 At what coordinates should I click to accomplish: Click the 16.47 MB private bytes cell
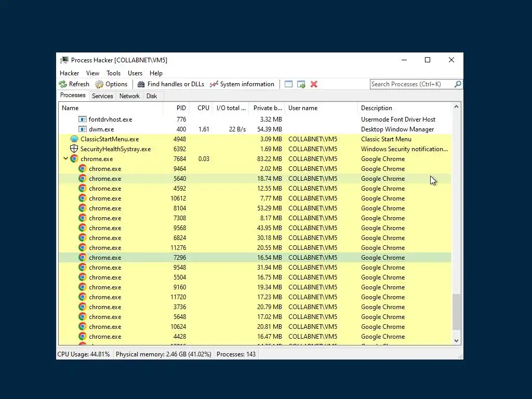pyautogui.click(x=270, y=336)
